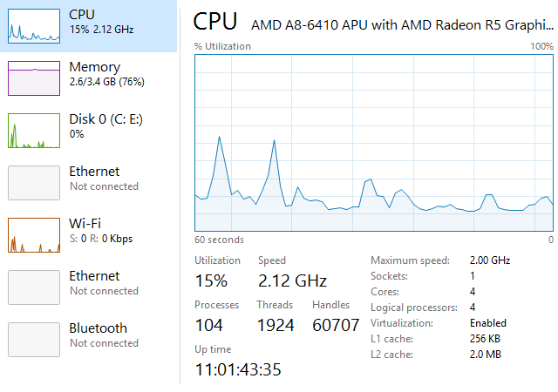
Task: Click the Threads count 1924
Action: (275, 325)
